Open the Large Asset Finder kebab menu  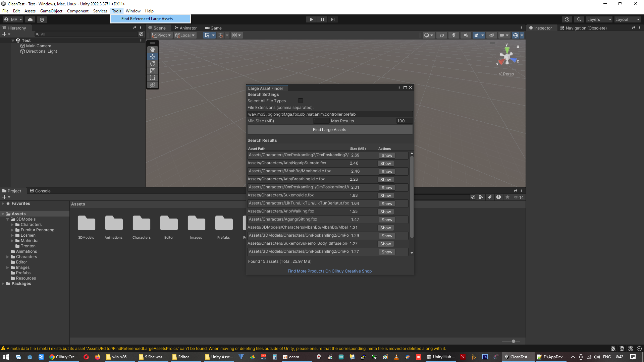pos(399,87)
